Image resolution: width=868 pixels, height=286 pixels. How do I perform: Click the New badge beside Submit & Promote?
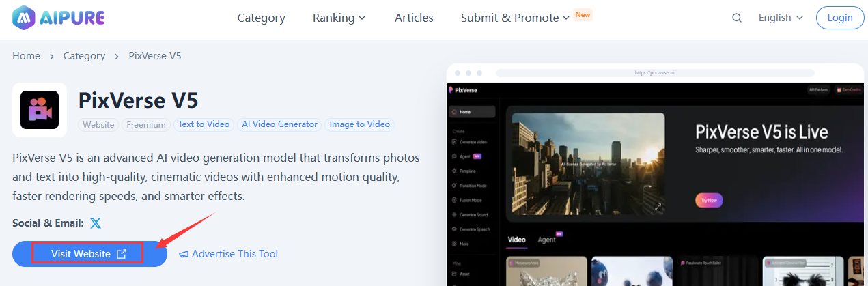pos(583,14)
